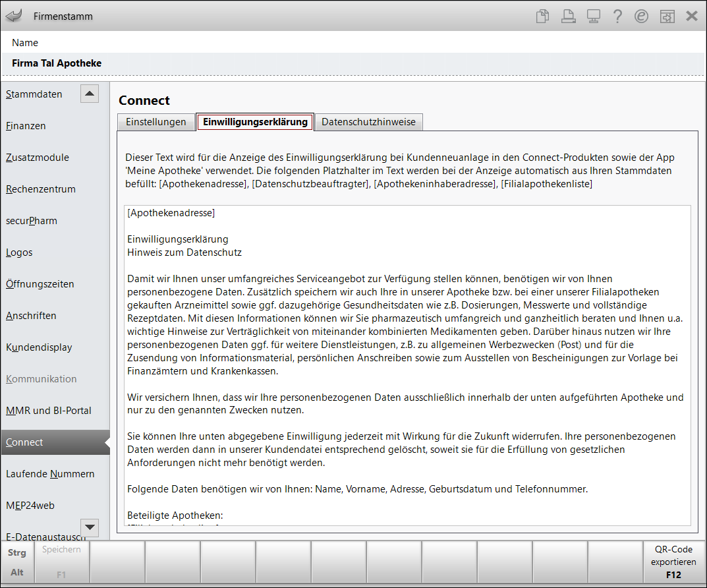Click the 'Hinweis zum Datenschutz' line

pos(184,252)
